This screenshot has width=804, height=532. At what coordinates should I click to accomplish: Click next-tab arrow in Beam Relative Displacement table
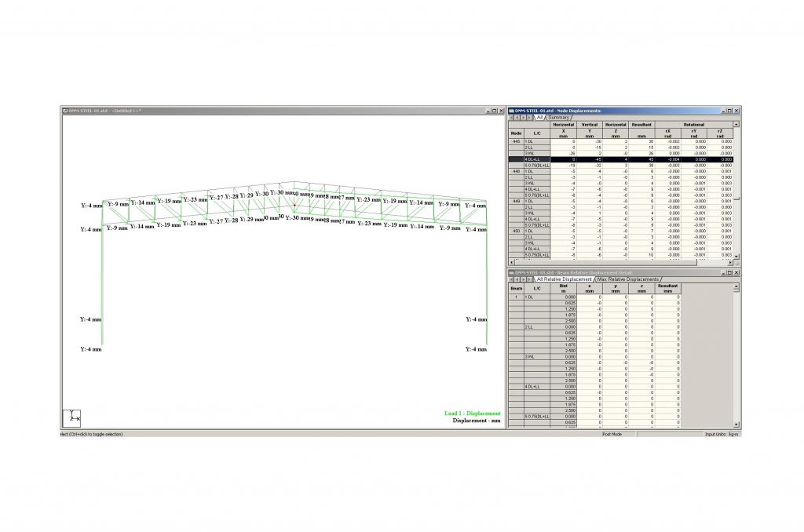click(524, 279)
